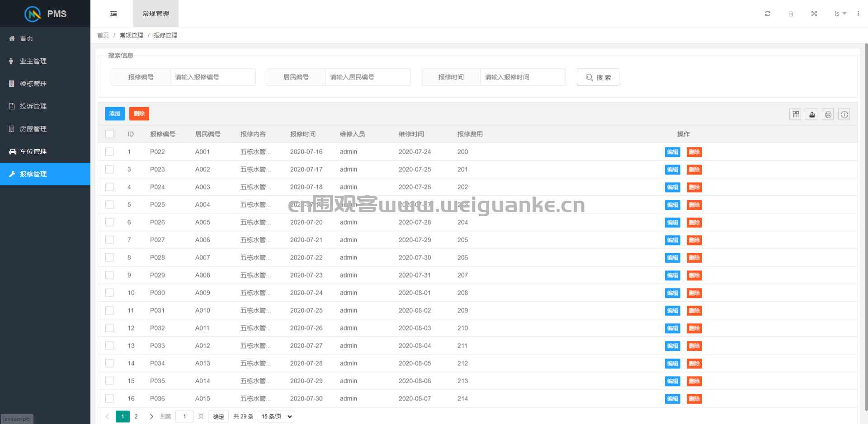Focus the 请输入报修编号 input
This screenshot has height=424, width=868.
[x=213, y=77]
